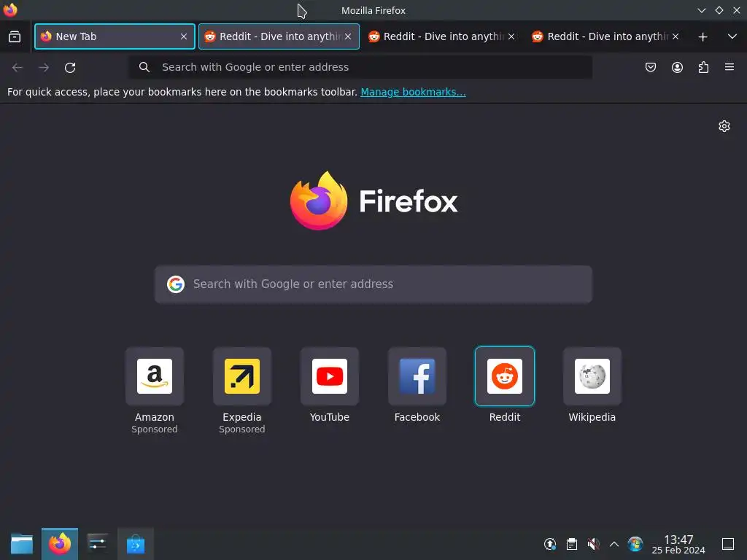Open the clock showing 13:47
The image size is (747, 560).
click(678, 544)
